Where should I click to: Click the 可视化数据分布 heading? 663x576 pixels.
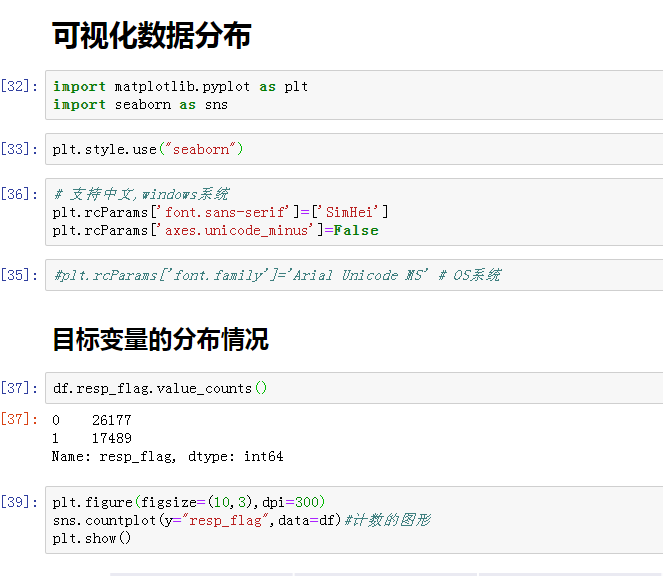[x=151, y=36]
